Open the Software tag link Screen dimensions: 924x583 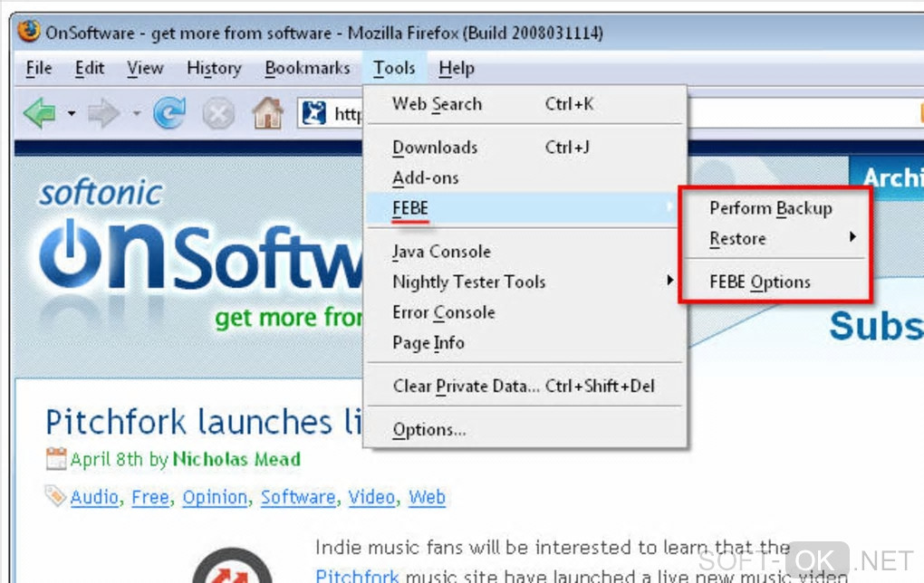tap(298, 497)
